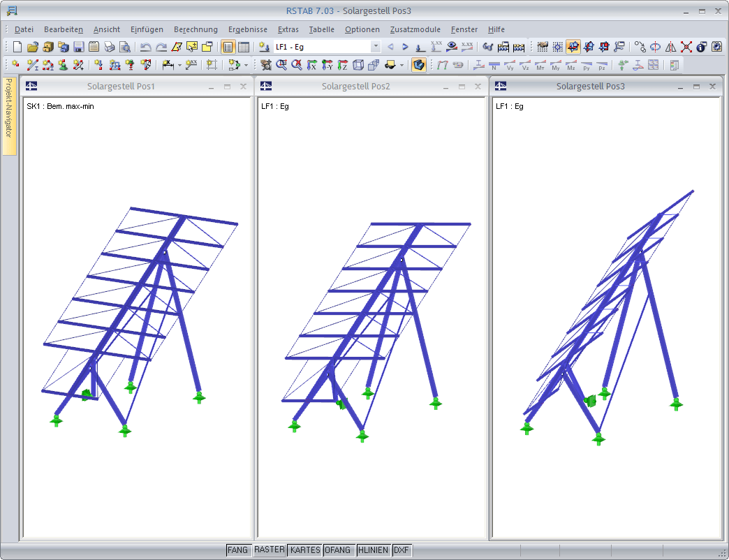The height and width of the screenshot is (560, 729).
Task: Show shear force Vz results
Action: pyautogui.click(x=525, y=65)
